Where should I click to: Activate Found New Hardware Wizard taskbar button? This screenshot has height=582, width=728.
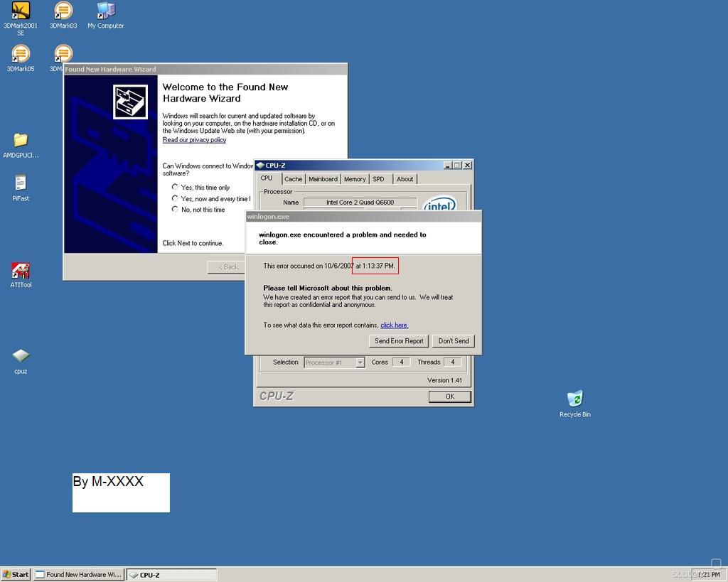click(79, 575)
